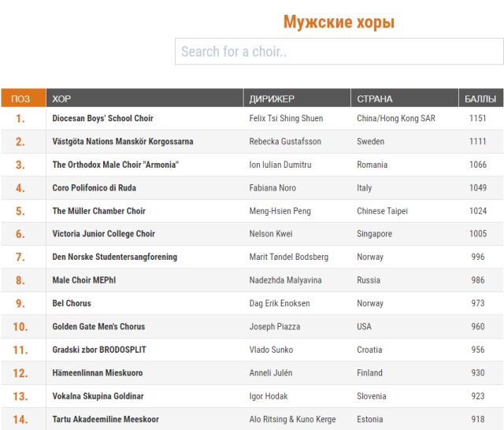Click country 'Sweden'
The image size is (504, 430).
371,142
